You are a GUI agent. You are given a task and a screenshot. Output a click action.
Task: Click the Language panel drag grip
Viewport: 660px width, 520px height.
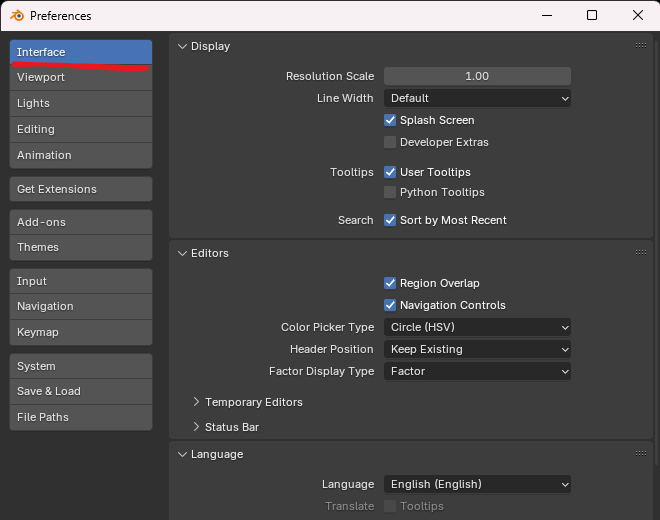(x=641, y=453)
